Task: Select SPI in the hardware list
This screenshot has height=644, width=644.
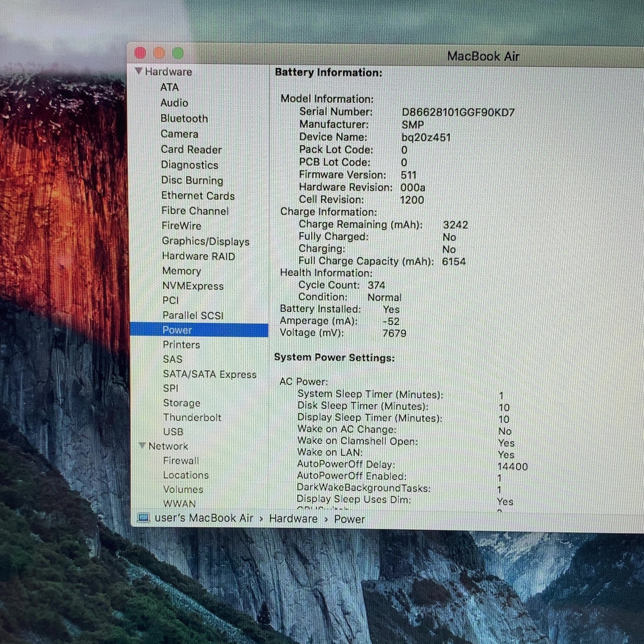Action: [x=171, y=388]
